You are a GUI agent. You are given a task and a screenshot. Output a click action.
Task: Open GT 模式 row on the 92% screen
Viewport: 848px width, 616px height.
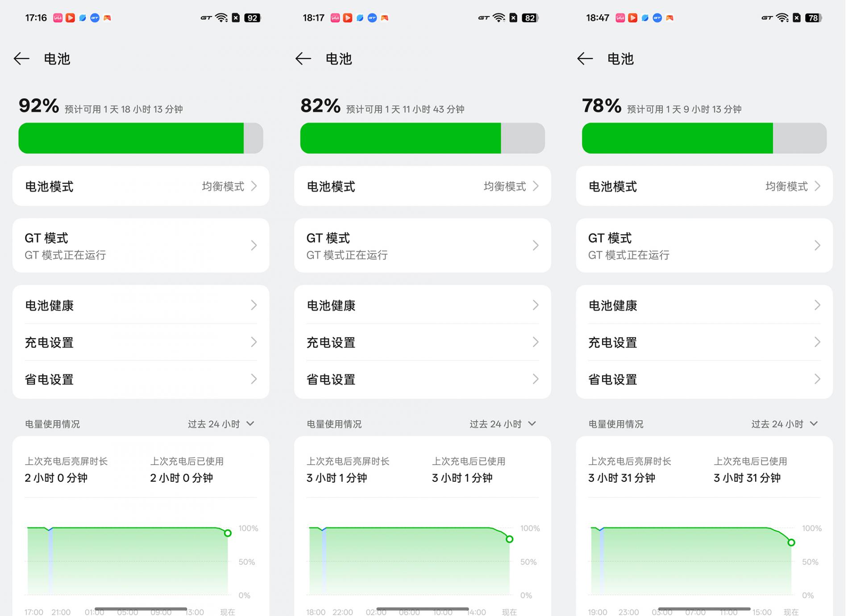click(141, 245)
